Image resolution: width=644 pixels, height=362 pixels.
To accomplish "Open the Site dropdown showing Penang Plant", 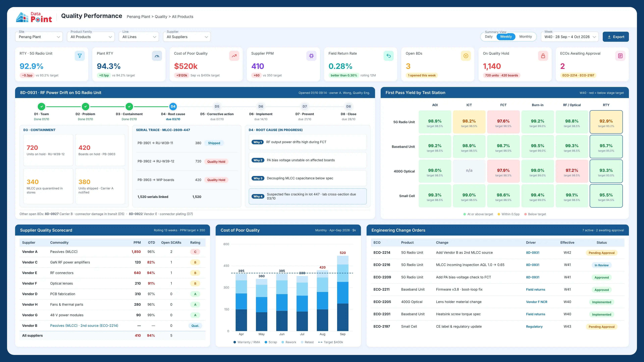I will [x=39, y=37].
